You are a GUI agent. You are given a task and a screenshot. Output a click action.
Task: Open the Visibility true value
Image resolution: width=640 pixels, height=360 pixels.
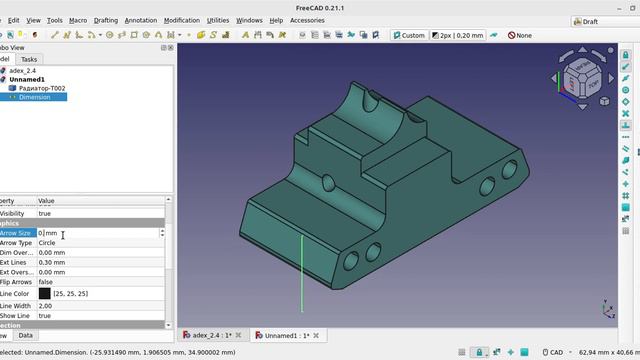point(101,213)
